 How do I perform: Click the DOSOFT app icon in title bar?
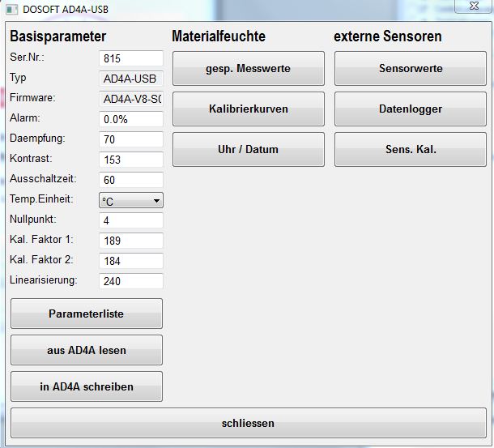[x=12, y=10]
